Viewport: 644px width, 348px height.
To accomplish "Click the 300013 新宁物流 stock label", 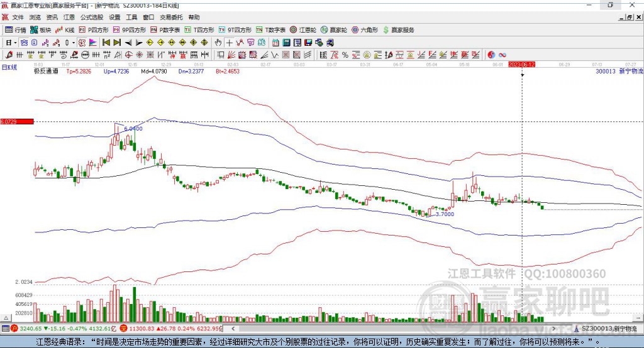I will tap(619, 71).
